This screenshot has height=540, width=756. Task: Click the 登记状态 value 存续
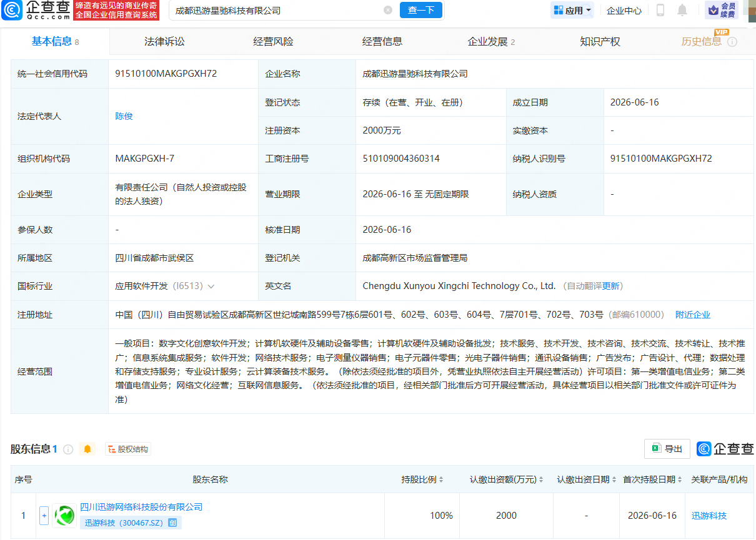(413, 102)
